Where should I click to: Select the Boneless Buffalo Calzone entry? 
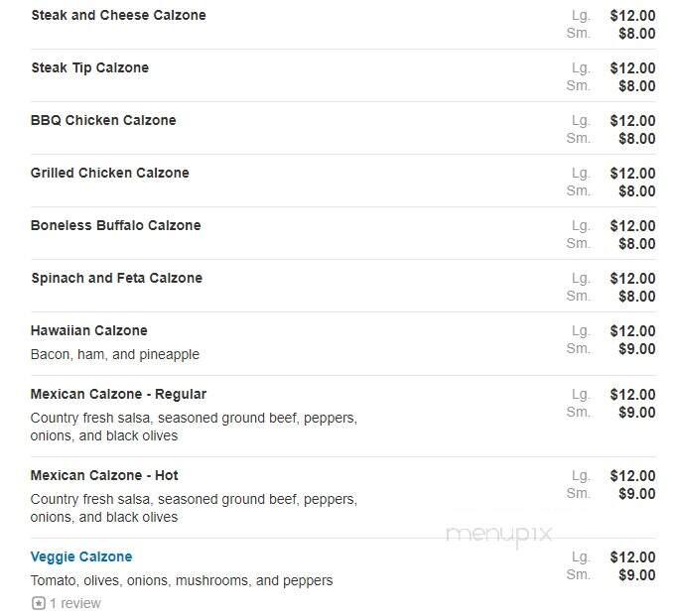[116, 225]
